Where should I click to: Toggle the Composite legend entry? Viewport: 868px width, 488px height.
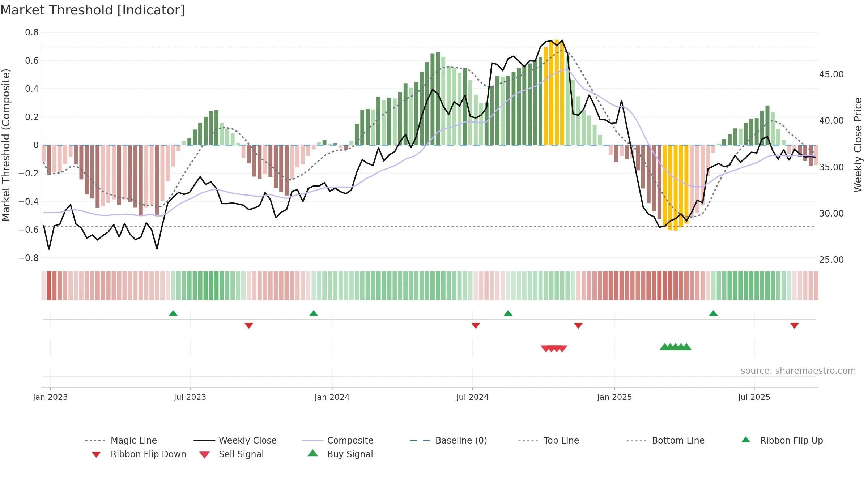(337, 440)
